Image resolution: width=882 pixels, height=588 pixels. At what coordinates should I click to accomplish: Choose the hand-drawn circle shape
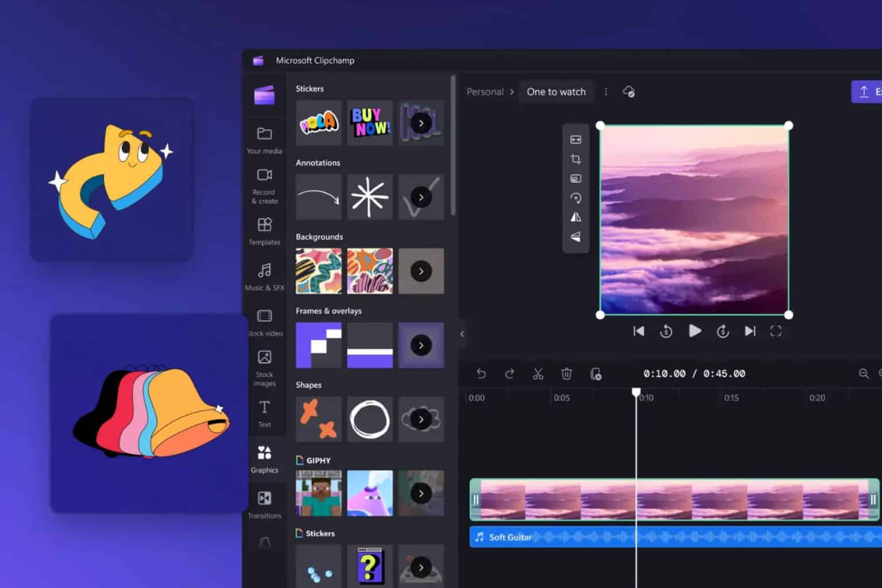tap(370, 419)
